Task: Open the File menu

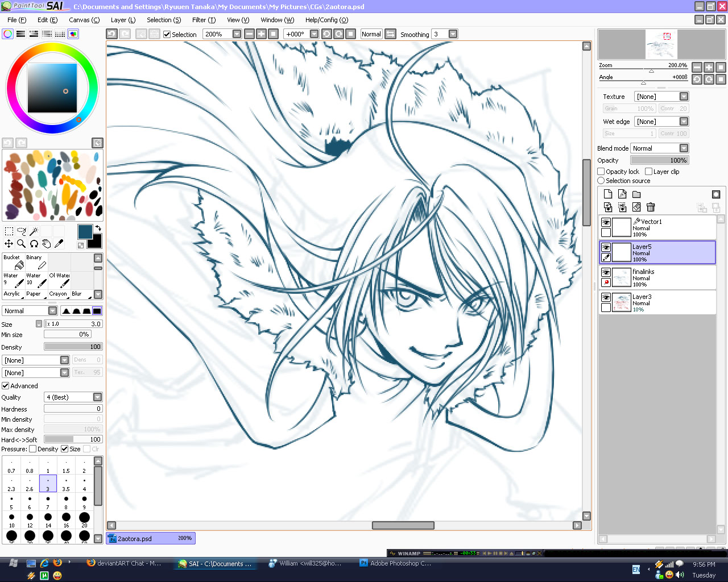Action: pyautogui.click(x=16, y=20)
